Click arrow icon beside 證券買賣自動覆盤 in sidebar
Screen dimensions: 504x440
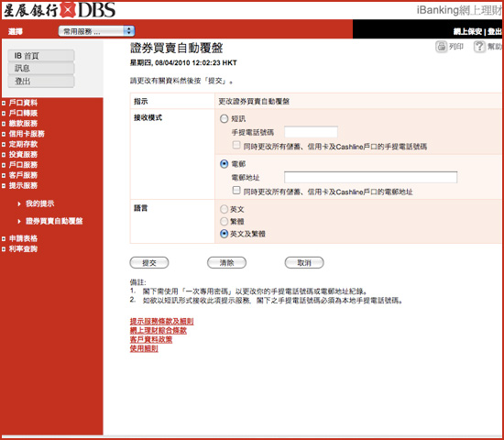pyautogui.click(x=19, y=221)
